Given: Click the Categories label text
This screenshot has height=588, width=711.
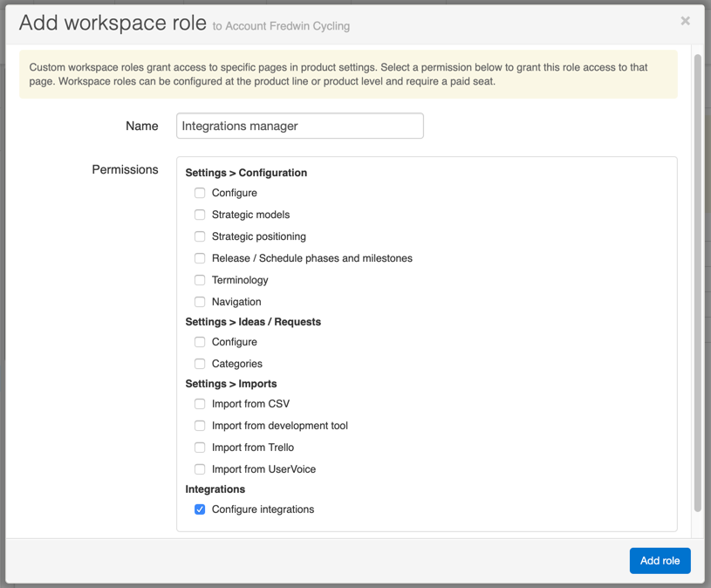Looking at the screenshot, I should point(236,364).
